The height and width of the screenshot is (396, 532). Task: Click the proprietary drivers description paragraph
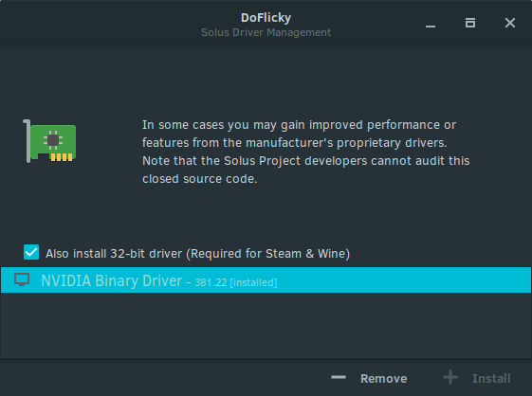point(305,152)
